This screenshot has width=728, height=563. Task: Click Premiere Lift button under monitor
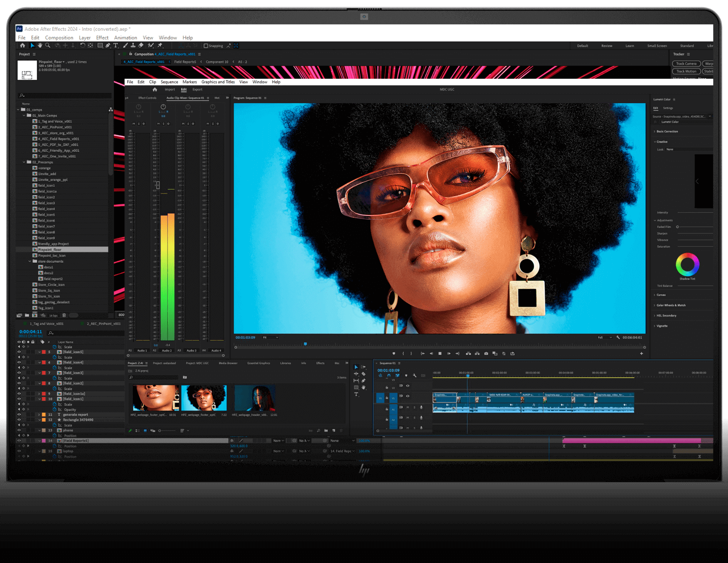[468, 354]
